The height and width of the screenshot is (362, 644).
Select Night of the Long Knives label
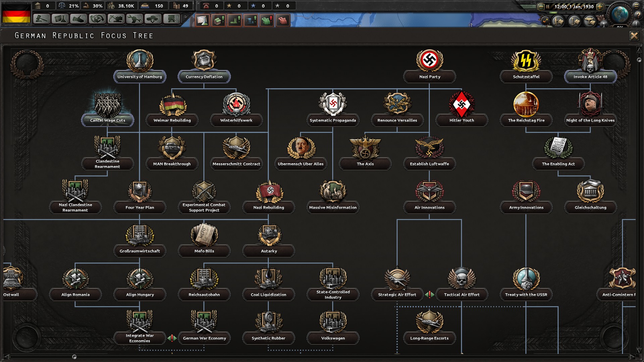pos(590,120)
